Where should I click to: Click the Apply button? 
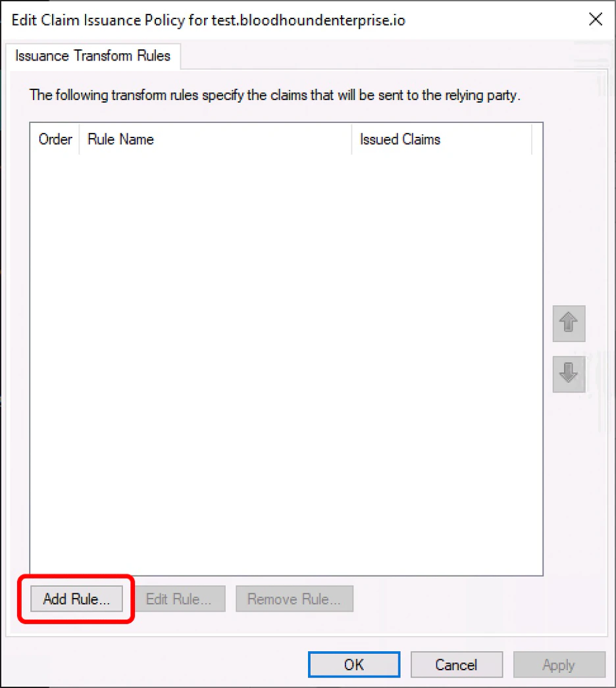[559, 664]
